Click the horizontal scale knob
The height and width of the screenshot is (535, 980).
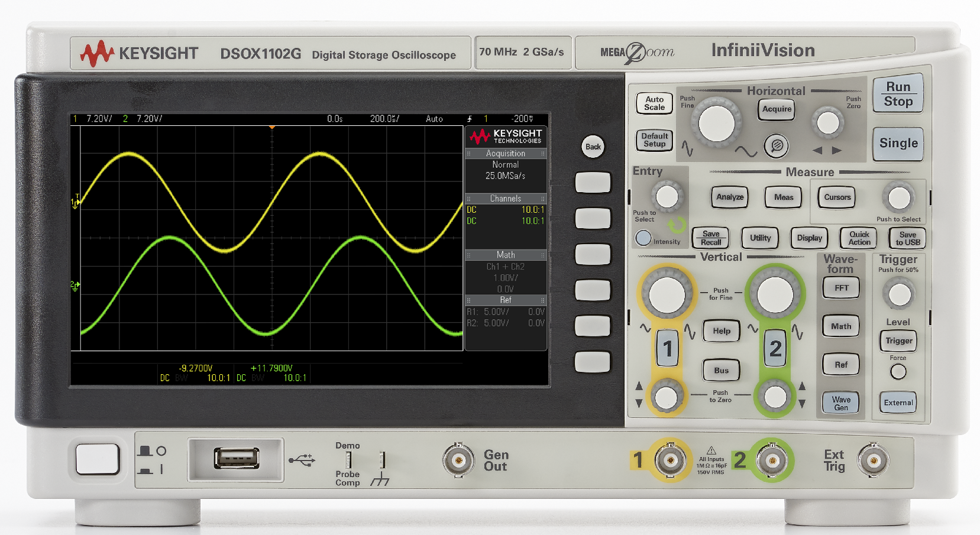pyautogui.click(x=716, y=123)
